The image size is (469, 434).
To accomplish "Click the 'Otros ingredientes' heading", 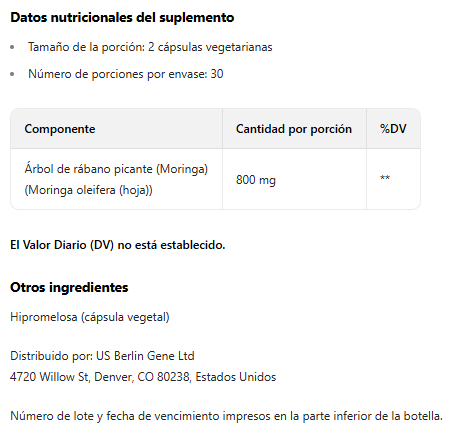I will coord(69,287).
